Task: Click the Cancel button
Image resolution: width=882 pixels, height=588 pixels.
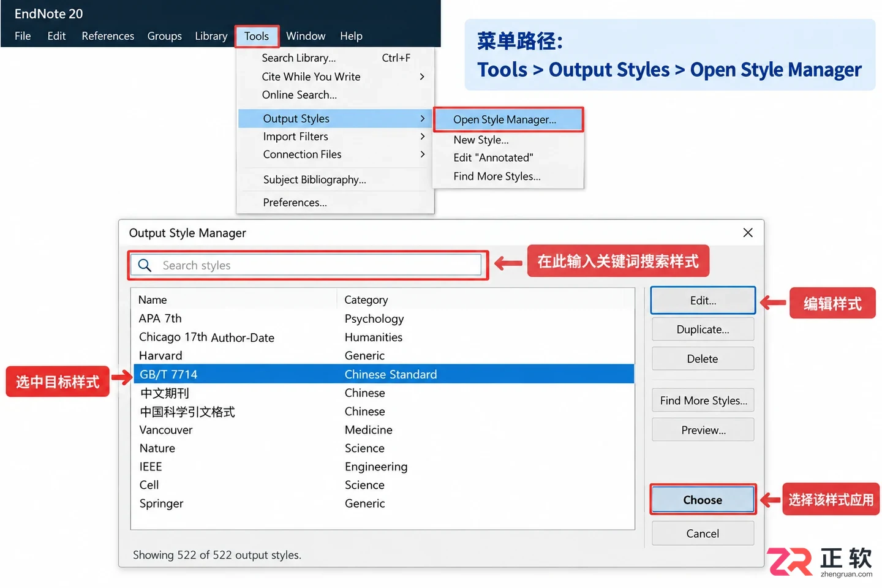Action: [x=703, y=533]
